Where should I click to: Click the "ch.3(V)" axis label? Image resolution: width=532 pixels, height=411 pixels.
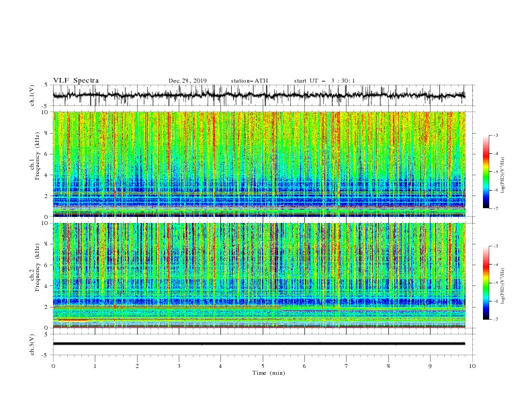pos(32,345)
